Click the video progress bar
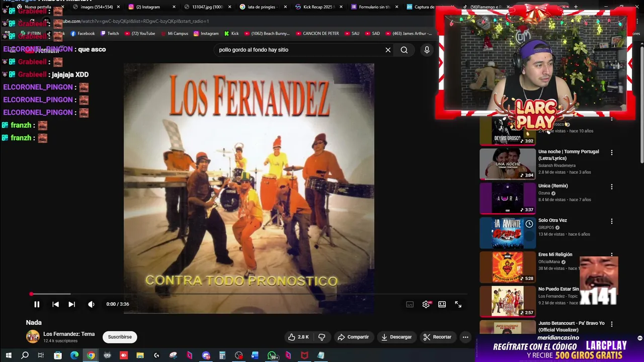 tap(249, 294)
